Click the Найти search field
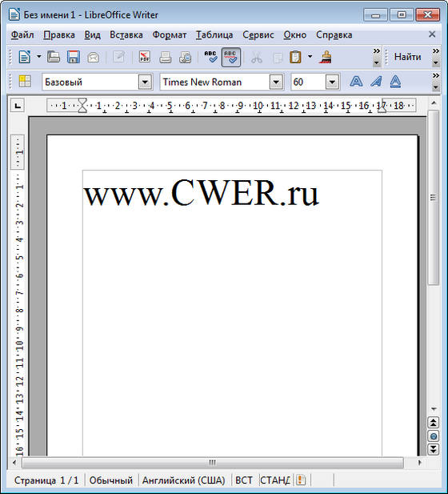448x494 pixels. click(408, 57)
